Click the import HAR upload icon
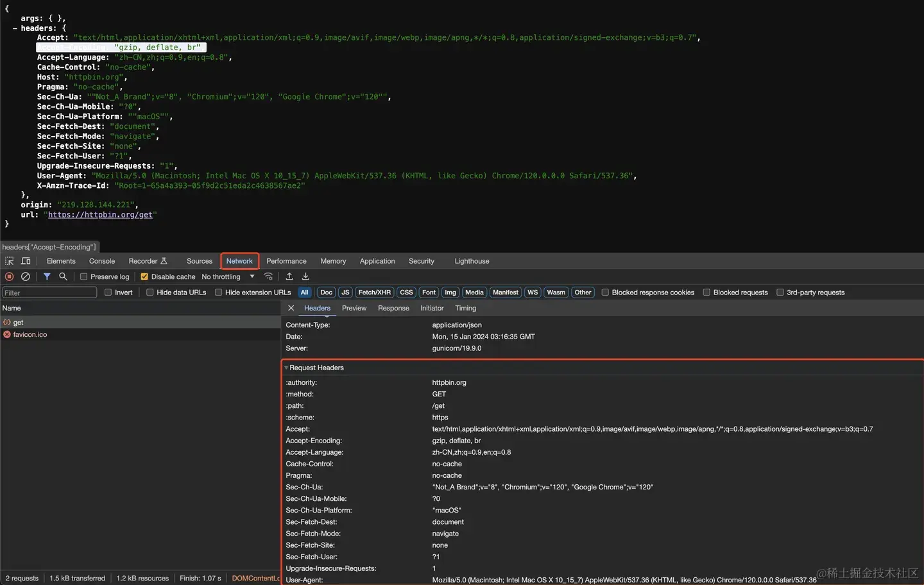The image size is (924, 585). pyautogui.click(x=289, y=276)
